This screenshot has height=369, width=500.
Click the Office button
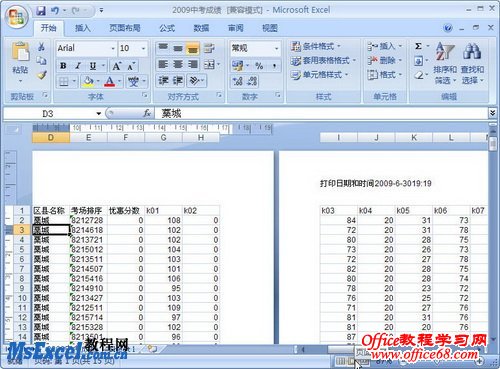[16, 17]
